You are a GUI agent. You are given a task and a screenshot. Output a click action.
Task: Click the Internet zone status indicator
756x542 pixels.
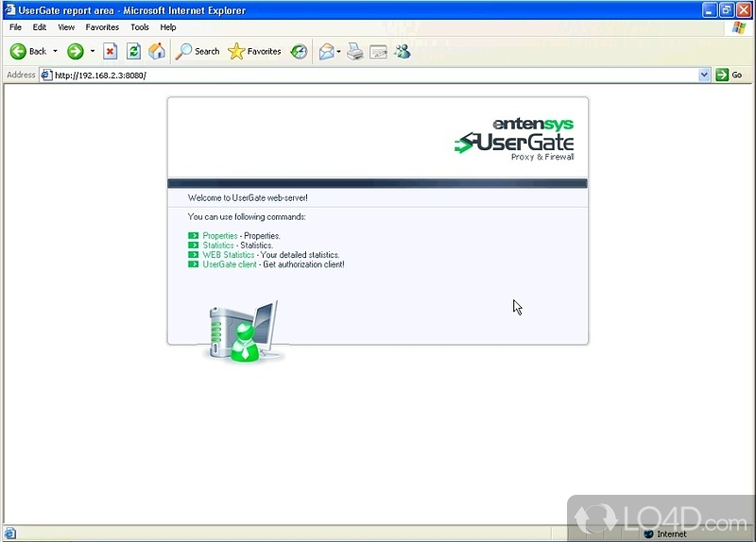tap(665, 534)
